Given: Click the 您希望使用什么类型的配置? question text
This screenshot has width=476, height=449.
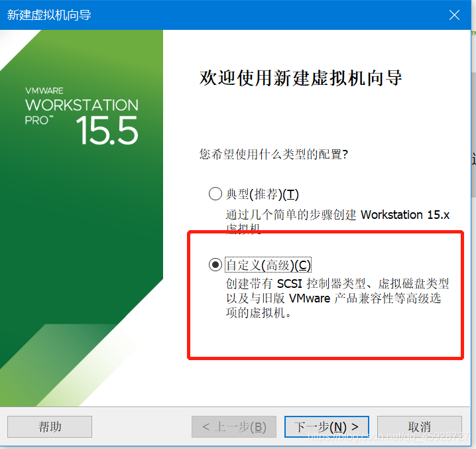Looking at the screenshot, I should (274, 155).
